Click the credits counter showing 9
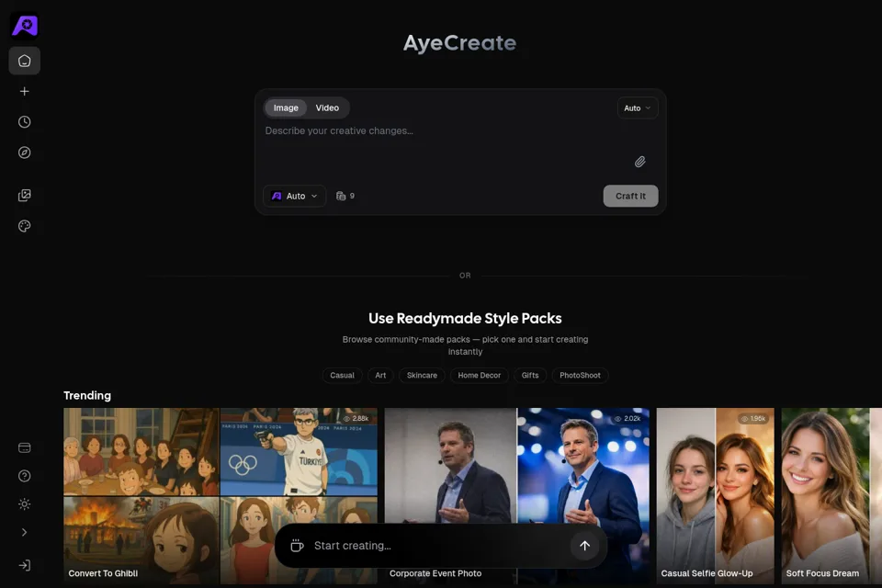 345,196
